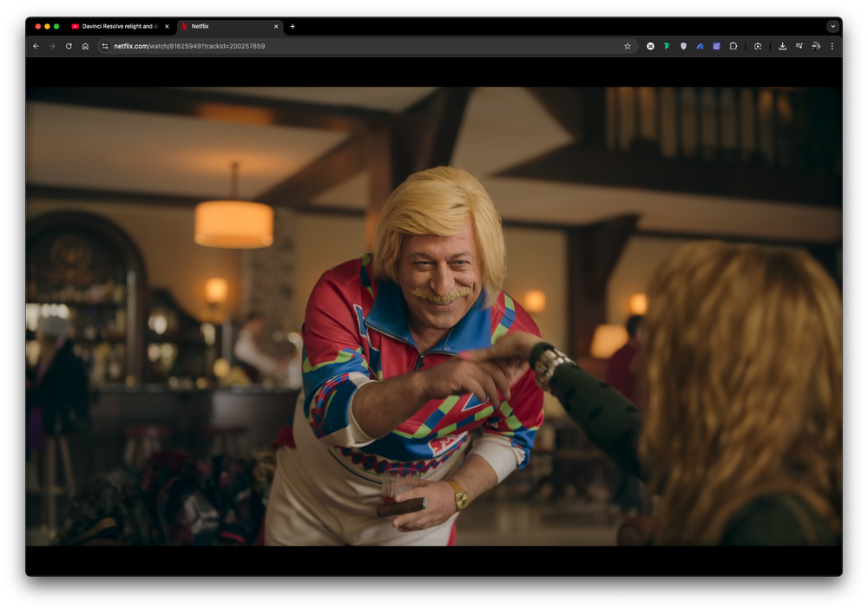The height and width of the screenshot is (610, 868).
Task: View site information for netflix.com
Action: coord(105,47)
